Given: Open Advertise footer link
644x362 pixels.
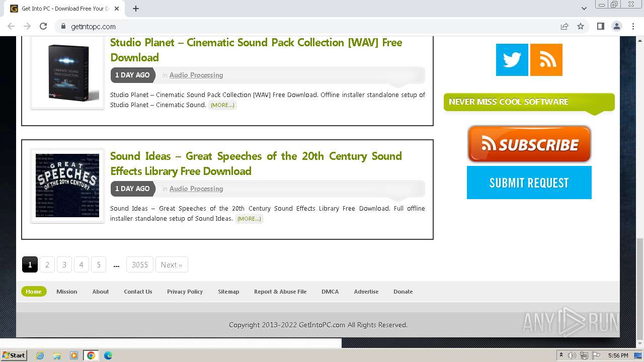Looking at the screenshot, I should click(x=366, y=292).
